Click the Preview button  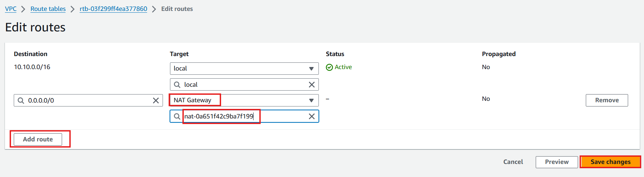[557, 162]
